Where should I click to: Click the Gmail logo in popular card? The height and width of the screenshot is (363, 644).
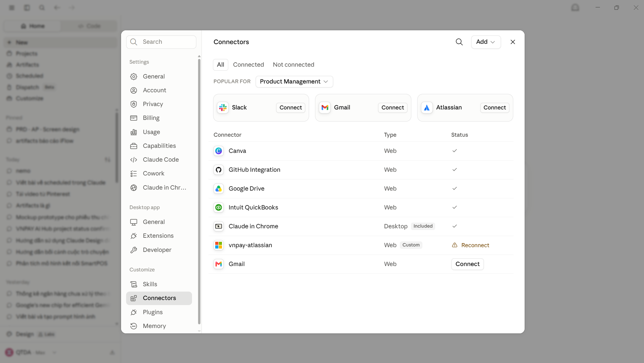325,107
